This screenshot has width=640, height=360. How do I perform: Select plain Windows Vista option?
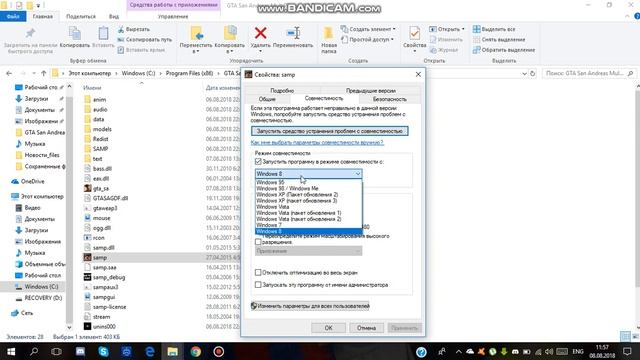point(308,207)
